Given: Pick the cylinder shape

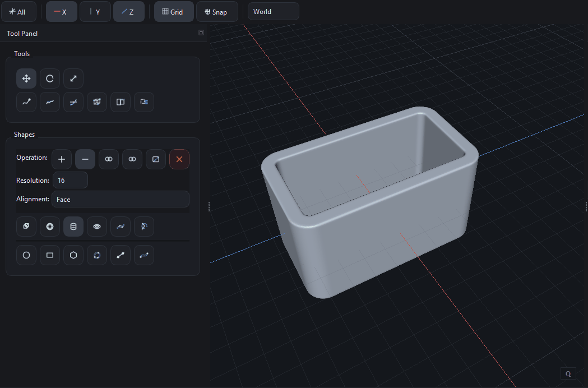Looking at the screenshot, I should [73, 227].
